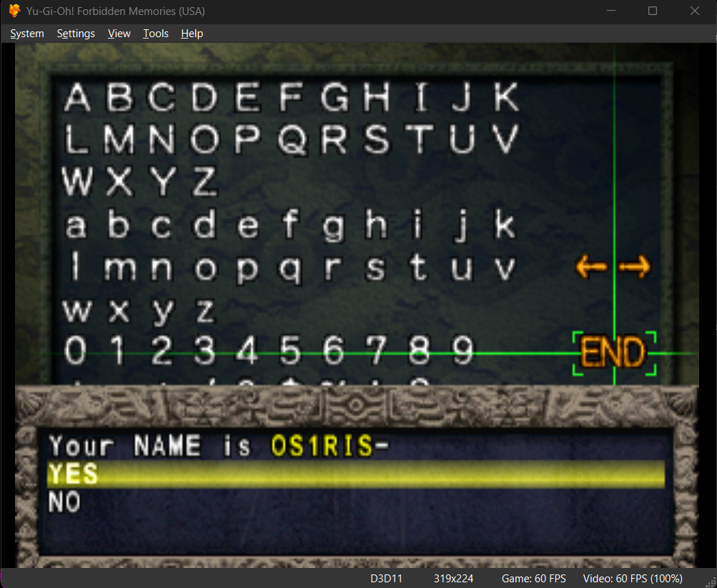Choose uppercase letter W
717x588 pixels.
(76, 181)
